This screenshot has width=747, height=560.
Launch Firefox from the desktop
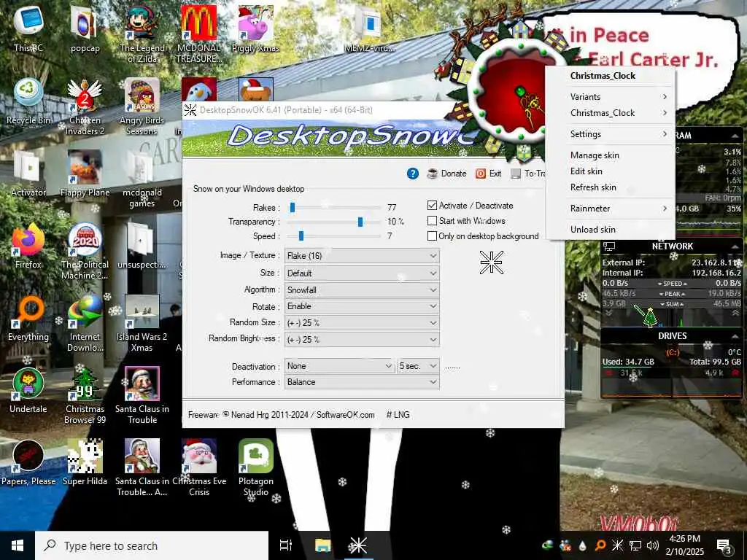tap(28, 245)
